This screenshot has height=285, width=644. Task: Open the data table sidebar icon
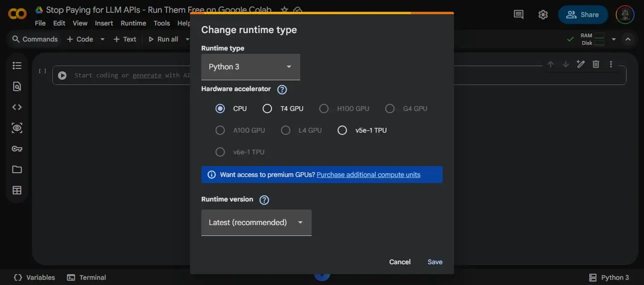coord(17,190)
